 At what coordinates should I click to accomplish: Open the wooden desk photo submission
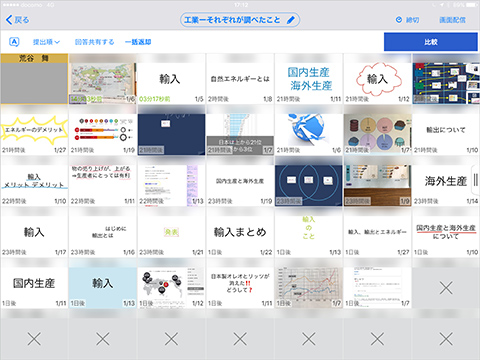(x=377, y=185)
